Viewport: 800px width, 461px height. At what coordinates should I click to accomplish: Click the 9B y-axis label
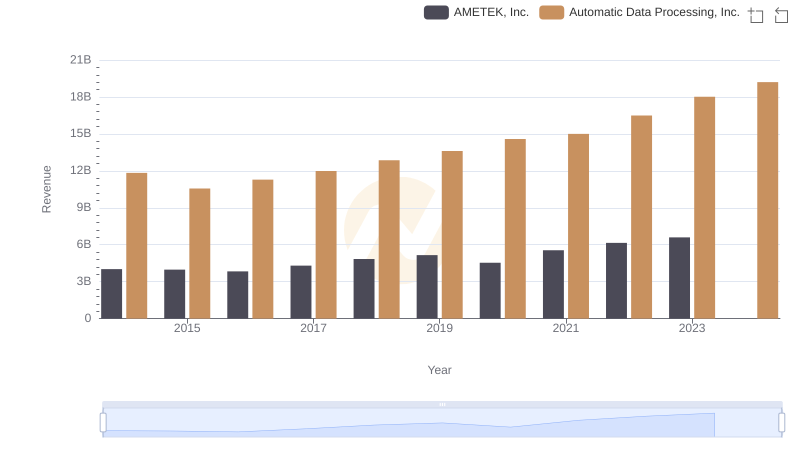click(x=84, y=208)
